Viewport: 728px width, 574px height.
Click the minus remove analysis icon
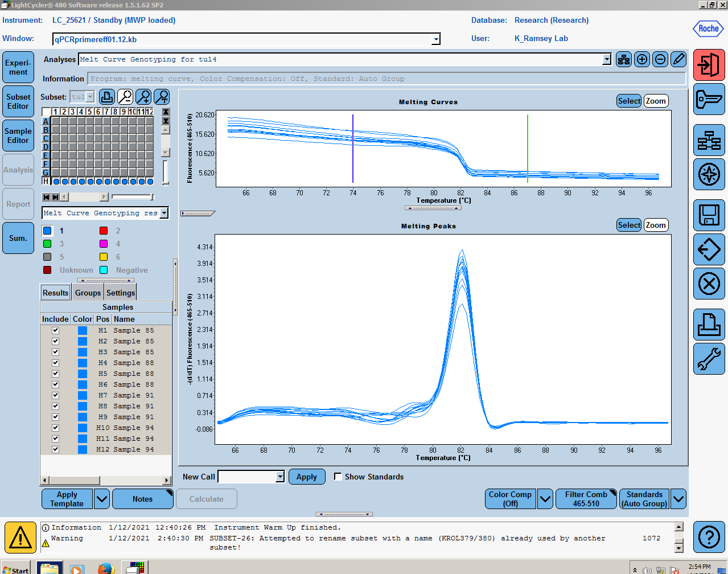click(660, 59)
